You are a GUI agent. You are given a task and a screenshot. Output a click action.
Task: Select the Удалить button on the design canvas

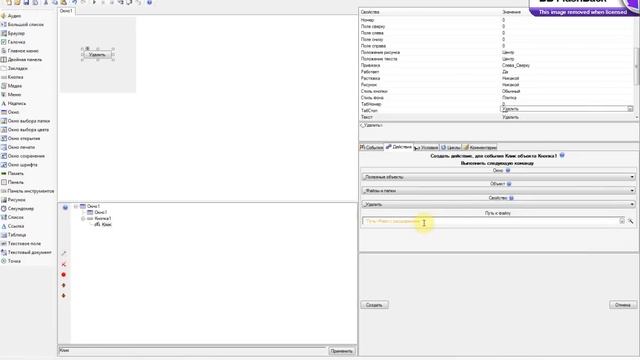(97, 55)
